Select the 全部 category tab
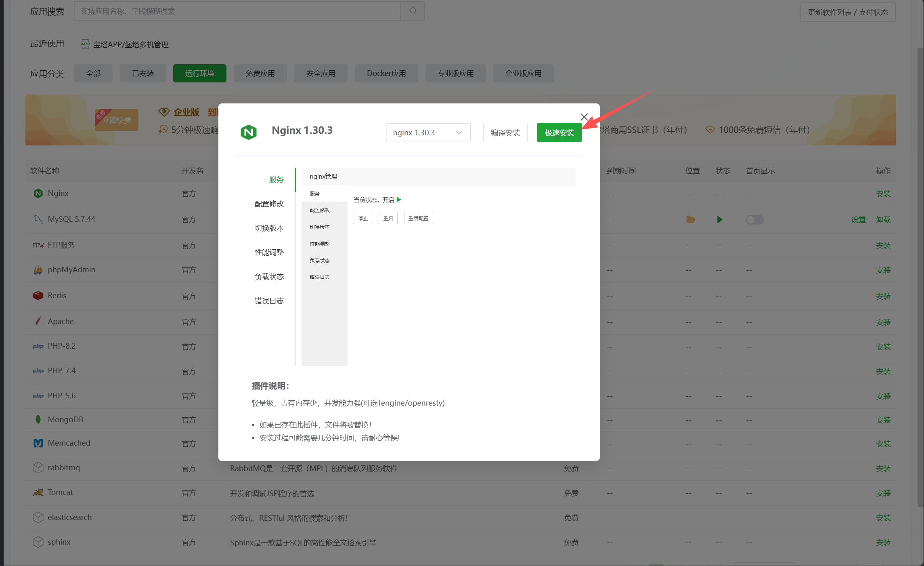 [93, 73]
